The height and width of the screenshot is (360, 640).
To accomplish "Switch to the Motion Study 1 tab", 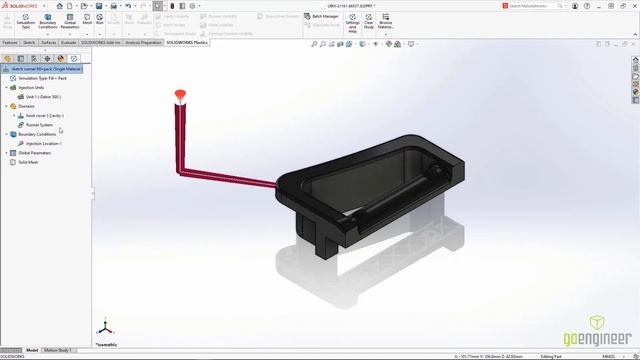I will click(58, 350).
